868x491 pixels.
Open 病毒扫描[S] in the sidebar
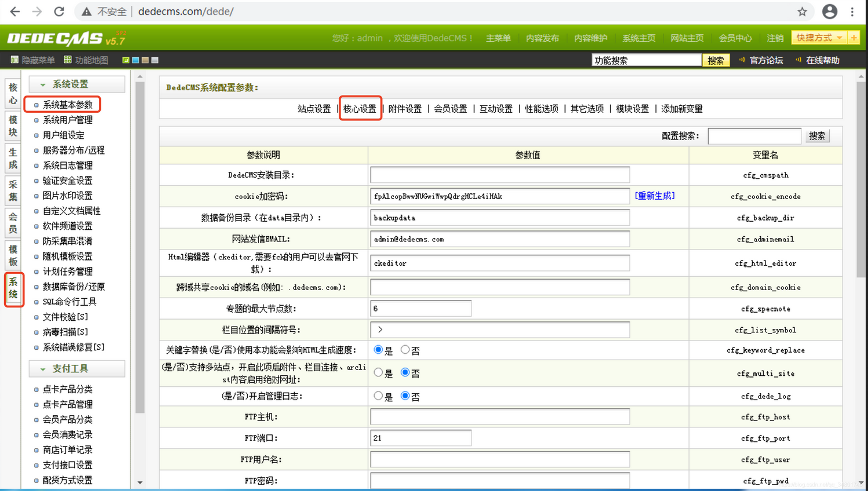[x=65, y=332]
